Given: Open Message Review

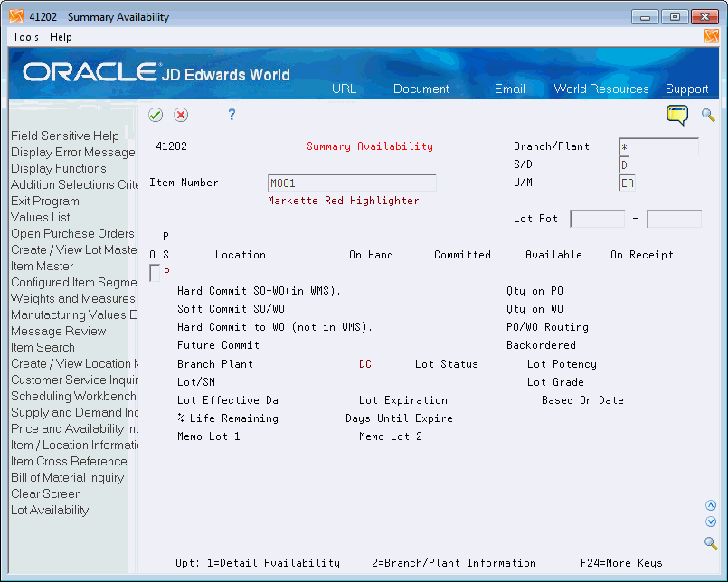Looking at the screenshot, I should click(59, 331).
